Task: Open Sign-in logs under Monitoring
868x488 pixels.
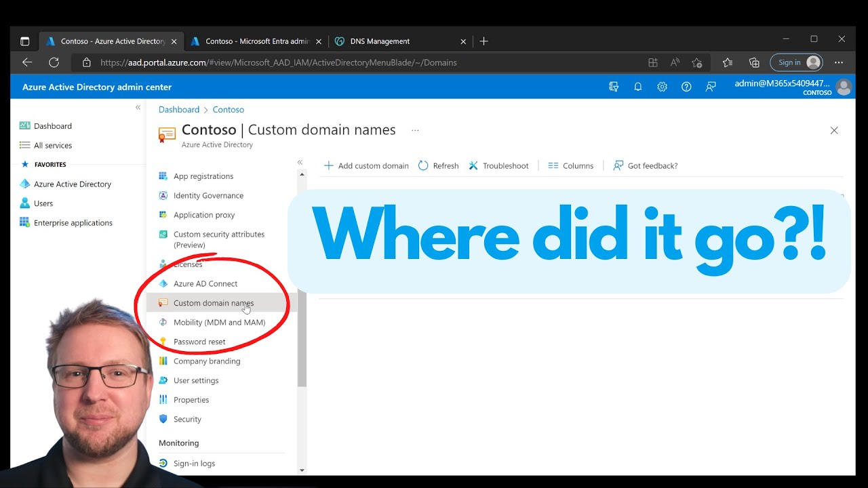Action: pyautogui.click(x=194, y=464)
